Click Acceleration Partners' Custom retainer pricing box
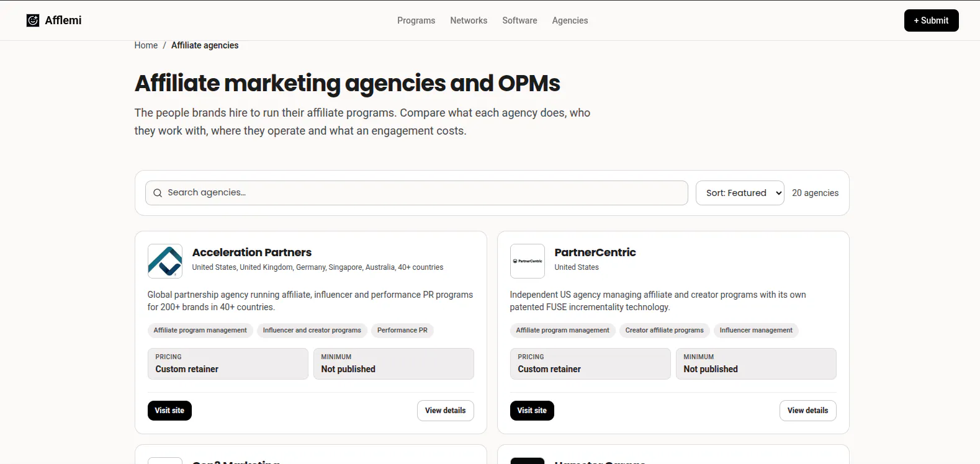 pos(228,364)
